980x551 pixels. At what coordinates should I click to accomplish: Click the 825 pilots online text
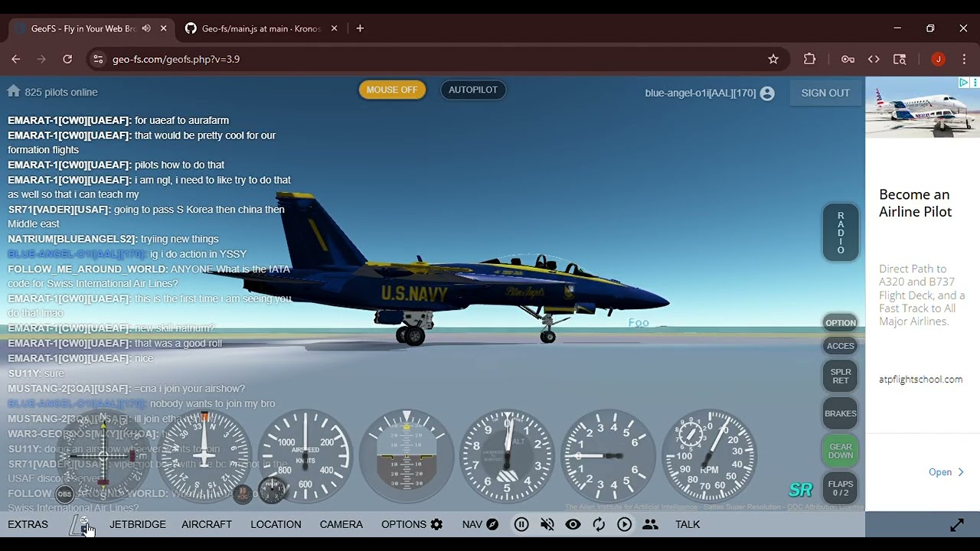(x=61, y=92)
